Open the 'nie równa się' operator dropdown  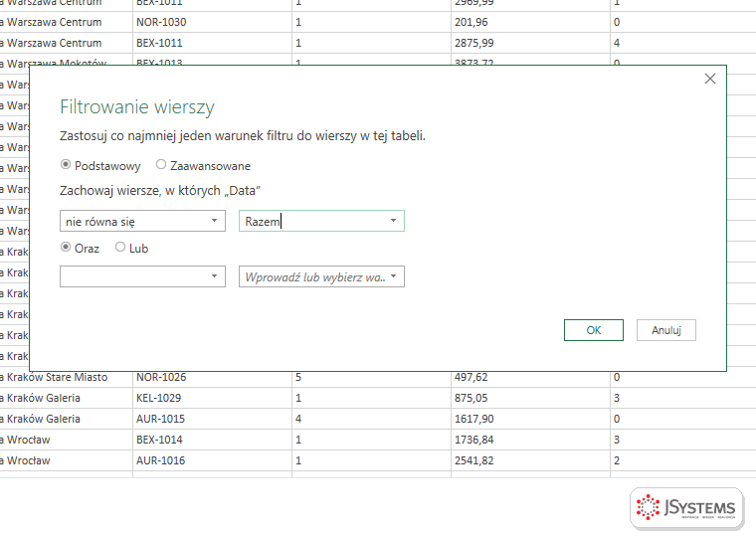142,221
